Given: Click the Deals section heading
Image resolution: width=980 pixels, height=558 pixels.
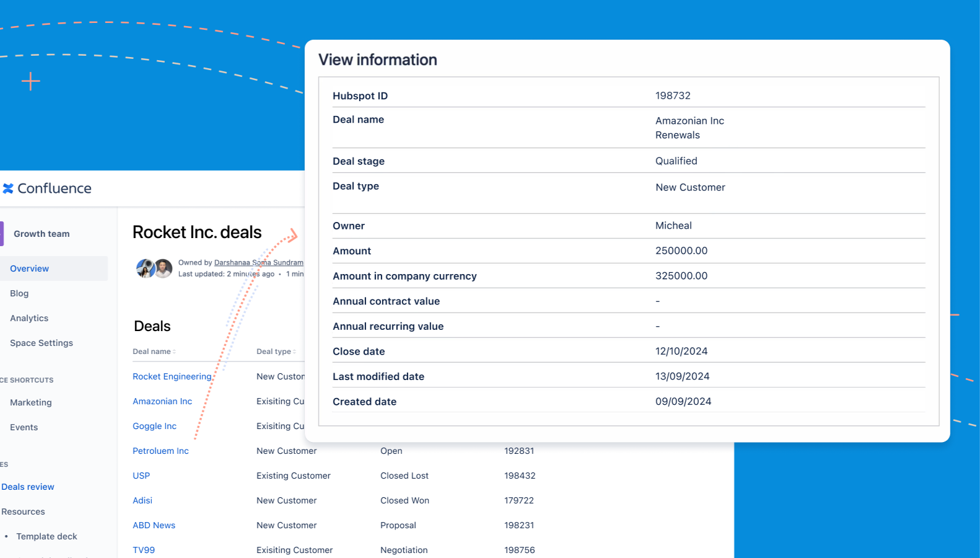Looking at the screenshot, I should [152, 326].
